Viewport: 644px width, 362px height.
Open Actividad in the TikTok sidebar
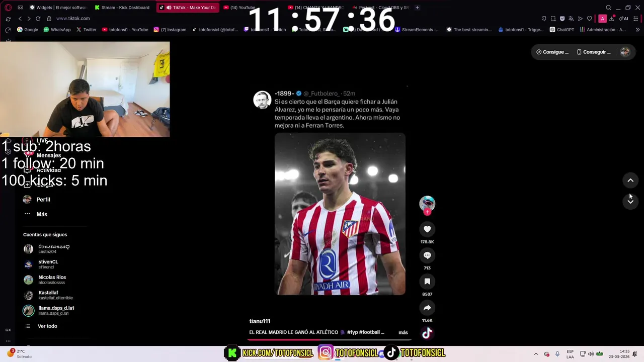(x=42, y=170)
